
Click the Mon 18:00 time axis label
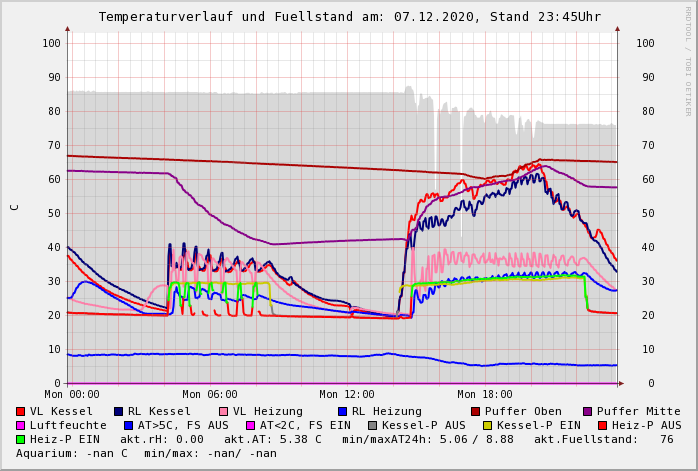click(485, 395)
